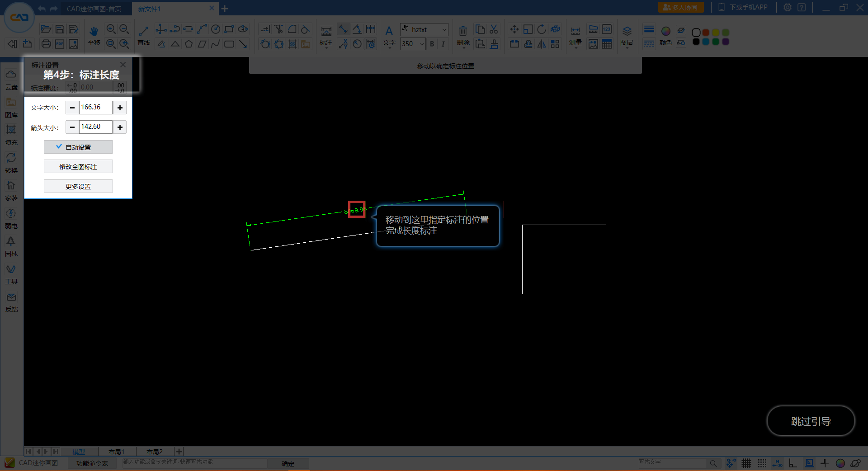Click the 多人协同 collaboration button
Screen dimensions: 868x471
pos(681,7)
